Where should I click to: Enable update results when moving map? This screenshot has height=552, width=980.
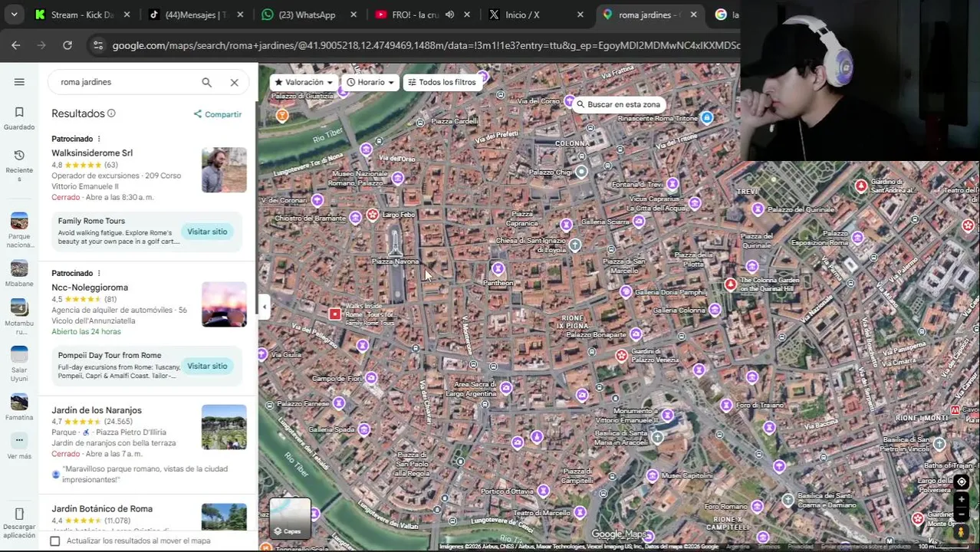coord(55,541)
